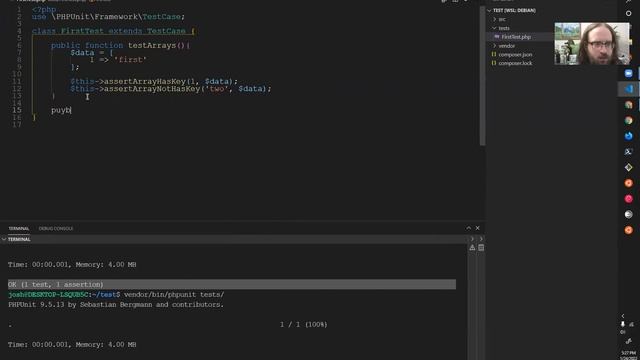Viewport: 640px width, 360px height.
Task: Open the Zoom app in the taskbar
Action: [629, 73]
